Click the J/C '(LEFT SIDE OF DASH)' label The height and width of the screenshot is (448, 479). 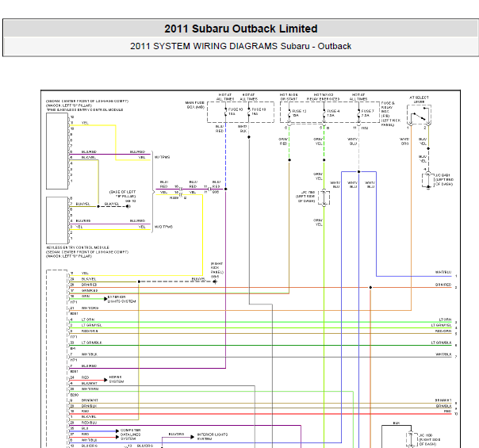(x=305, y=198)
